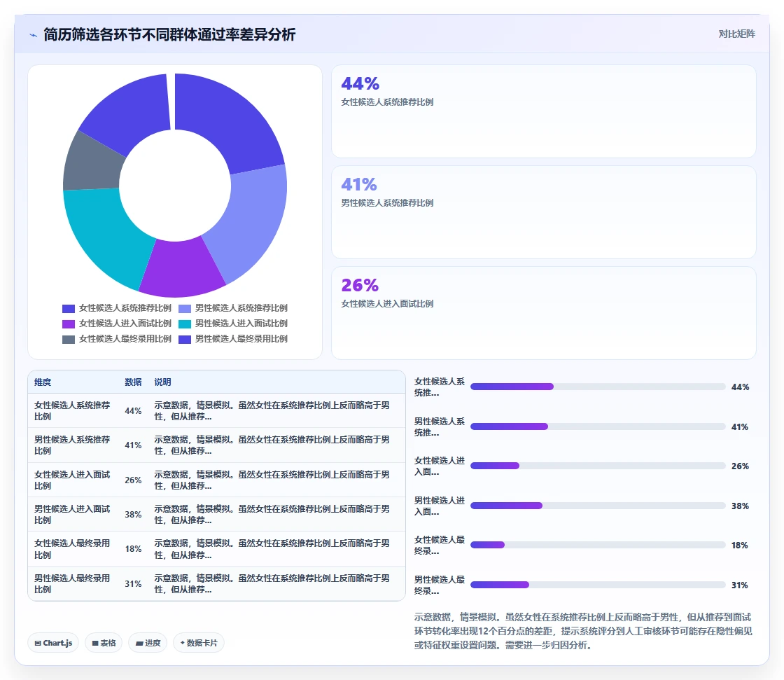Click the 数据卡片 tag chip

coord(199,643)
